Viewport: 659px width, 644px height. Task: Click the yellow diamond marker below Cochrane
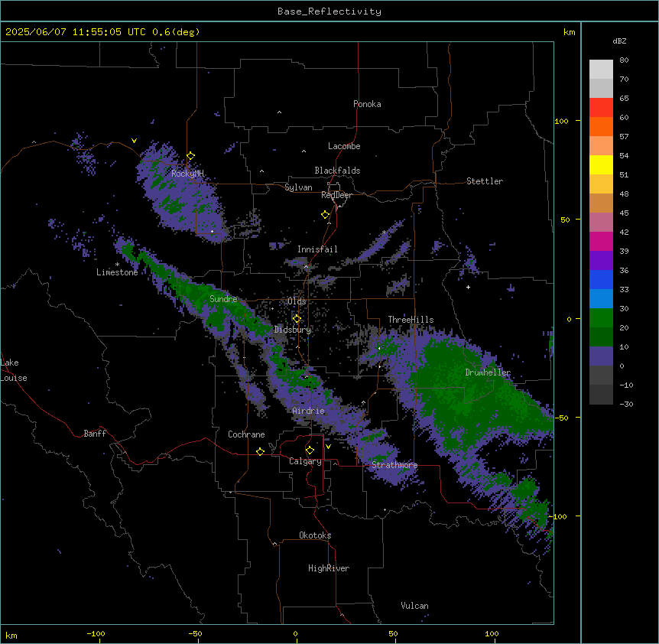(x=260, y=451)
